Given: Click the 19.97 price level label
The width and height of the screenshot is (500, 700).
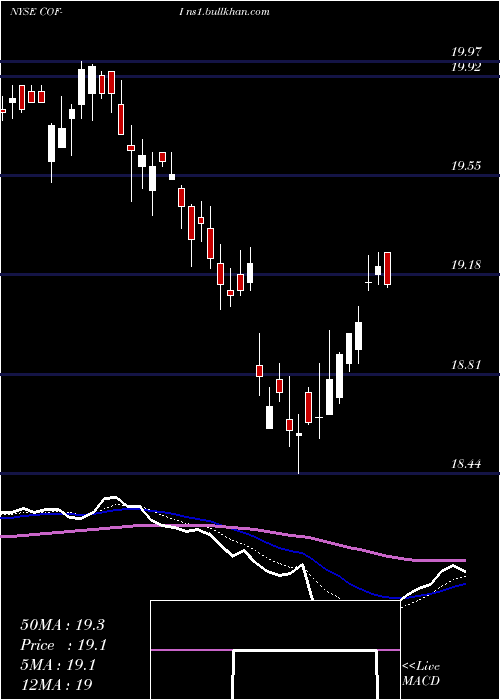Looking at the screenshot, I should click(466, 53).
